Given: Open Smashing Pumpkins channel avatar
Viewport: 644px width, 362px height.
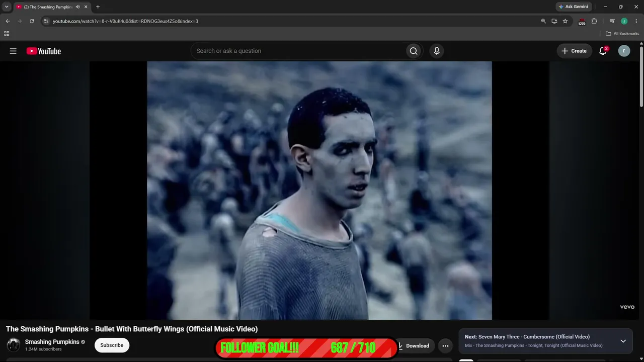Looking at the screenshot, I should (14, 345).
